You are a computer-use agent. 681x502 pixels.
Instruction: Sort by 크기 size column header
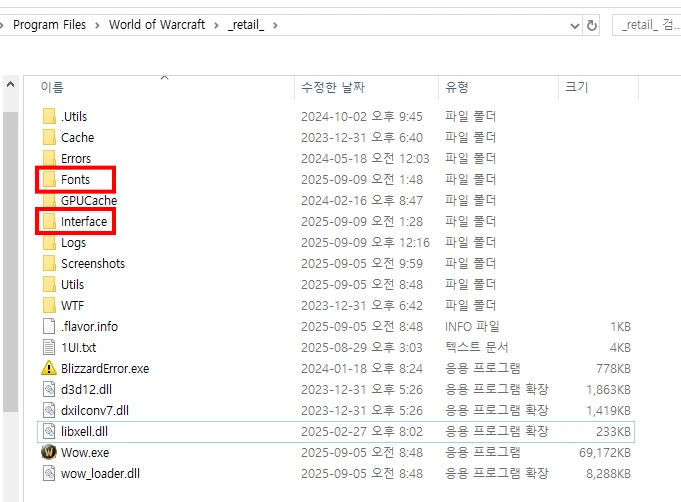[577, 88]
